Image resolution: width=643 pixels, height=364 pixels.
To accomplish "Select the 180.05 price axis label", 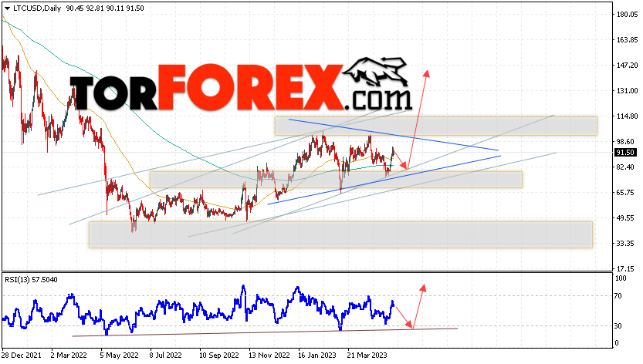I will coord(627,15).
